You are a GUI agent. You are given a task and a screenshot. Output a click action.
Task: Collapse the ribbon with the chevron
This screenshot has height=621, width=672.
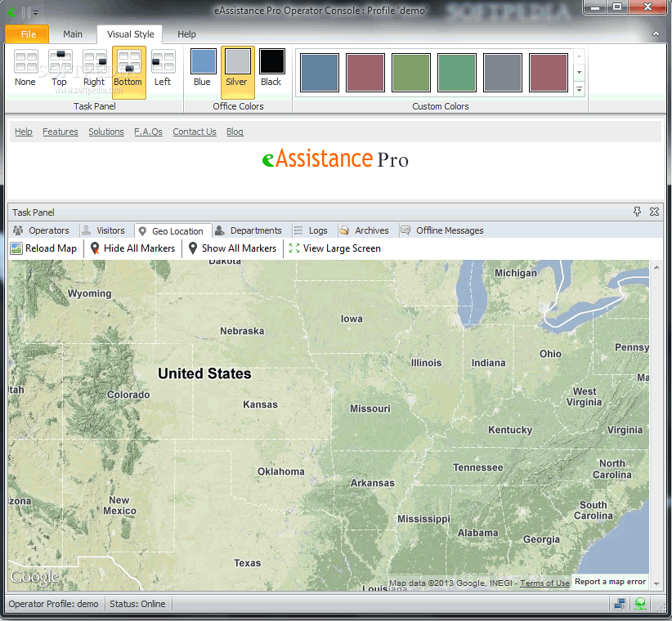click(x=656, y=34)
